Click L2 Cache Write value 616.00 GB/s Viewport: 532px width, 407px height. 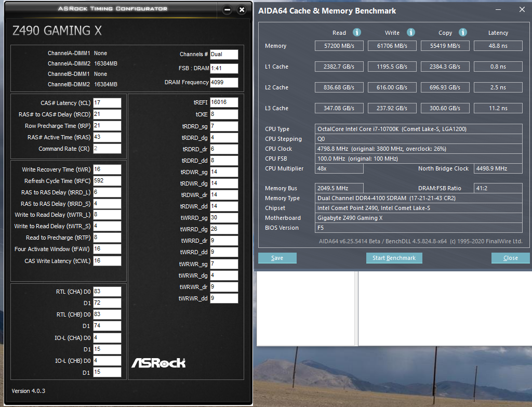(x=392, y=87)
